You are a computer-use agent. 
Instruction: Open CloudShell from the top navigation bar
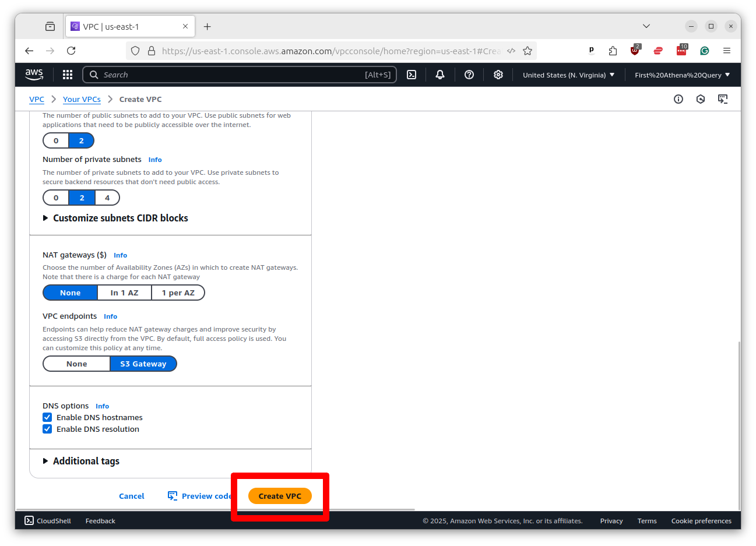[x=47, y=520]
